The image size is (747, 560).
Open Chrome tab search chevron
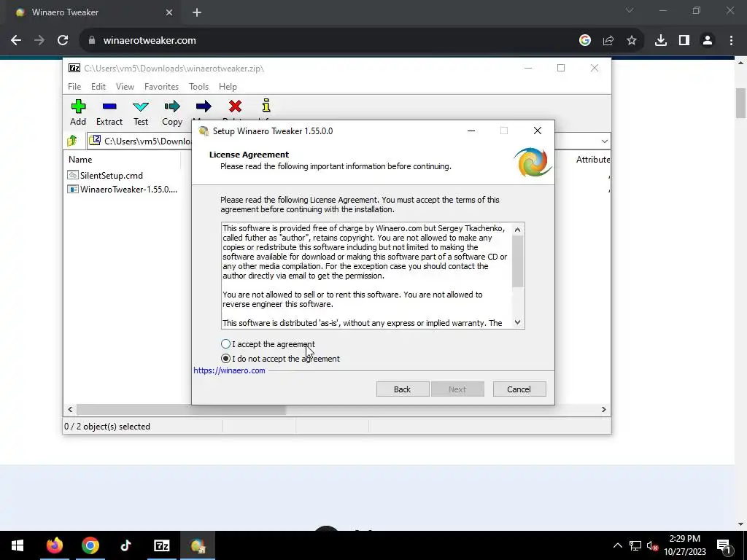point(630,10)
